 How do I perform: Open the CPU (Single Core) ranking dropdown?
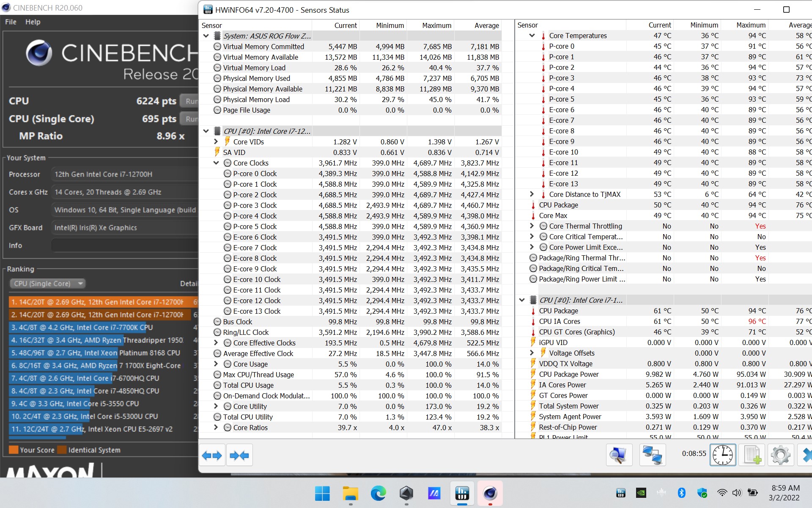[x=47, y=284]
